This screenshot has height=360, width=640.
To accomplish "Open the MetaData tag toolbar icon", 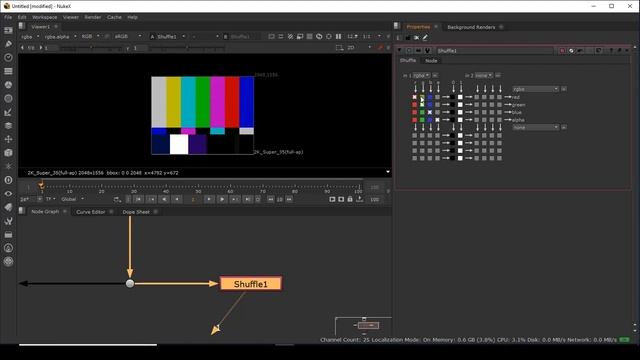I will point(8,207).
